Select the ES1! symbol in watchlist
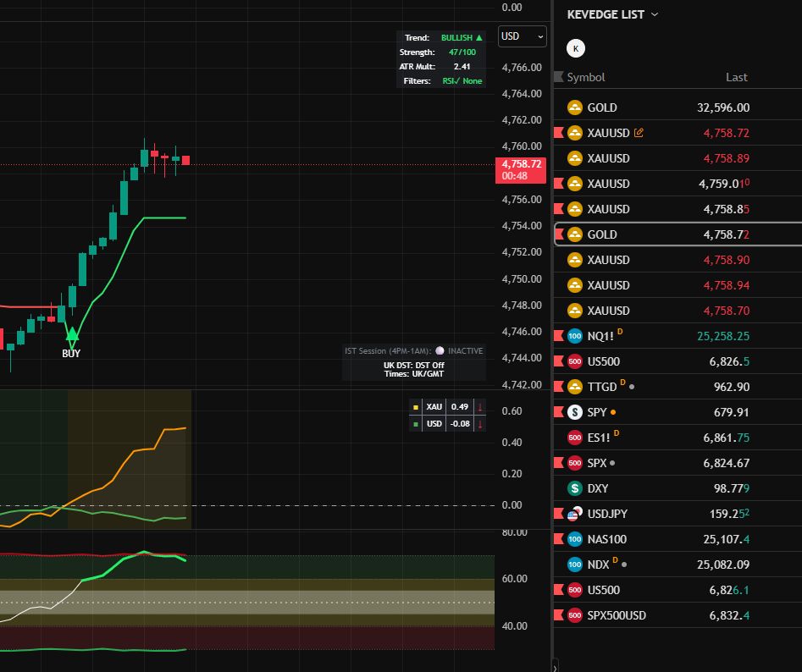The image size is (802, 672). pos(603,438)
